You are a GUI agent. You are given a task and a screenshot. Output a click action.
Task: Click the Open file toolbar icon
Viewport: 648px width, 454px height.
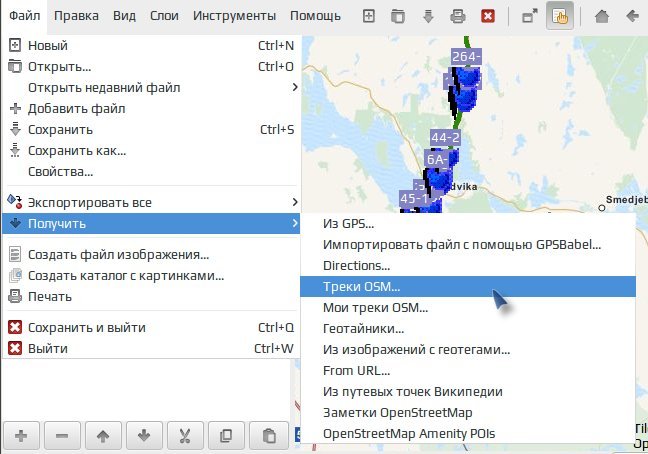(x=398, y=17)
